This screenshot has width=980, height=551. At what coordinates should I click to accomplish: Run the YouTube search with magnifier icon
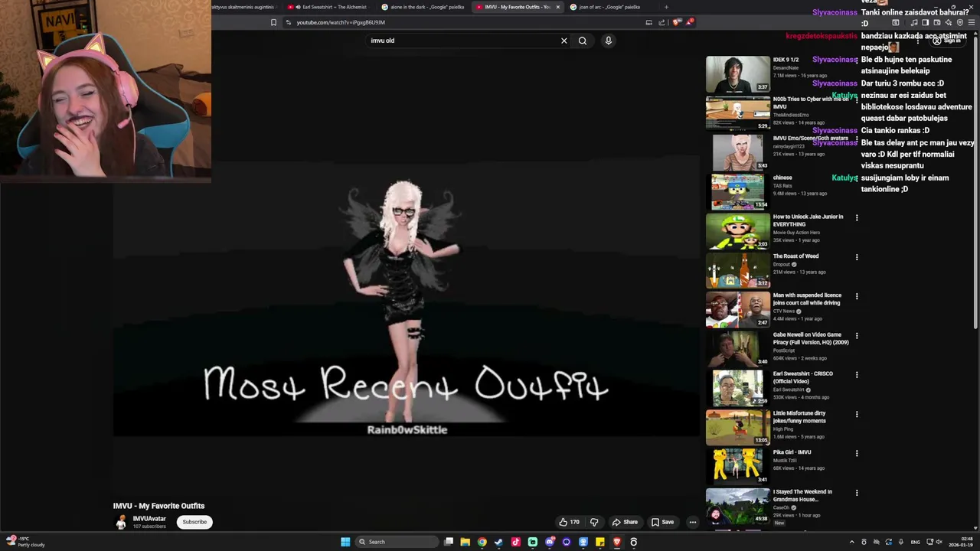[583, 41]
